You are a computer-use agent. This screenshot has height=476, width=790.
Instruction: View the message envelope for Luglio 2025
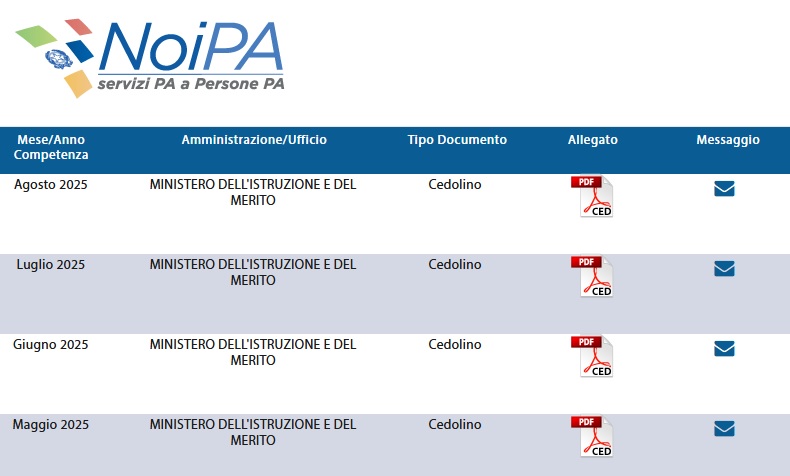725,269
